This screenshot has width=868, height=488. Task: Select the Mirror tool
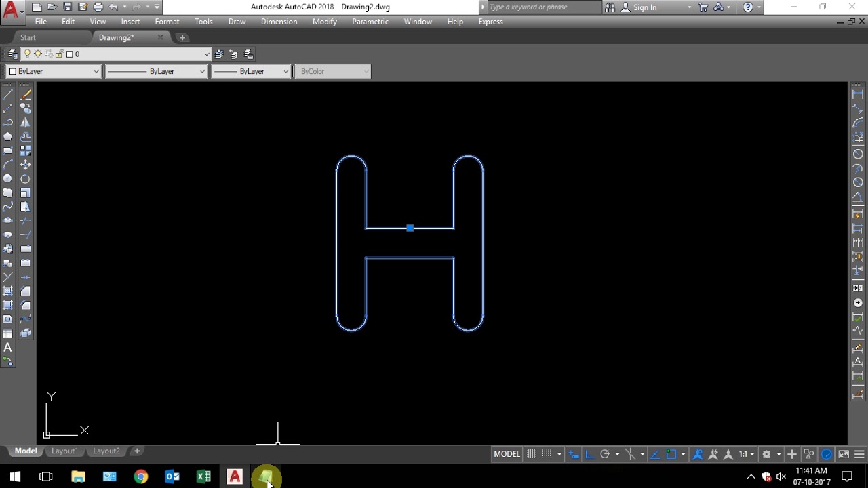pyautogui.click(x=25, y=123)
